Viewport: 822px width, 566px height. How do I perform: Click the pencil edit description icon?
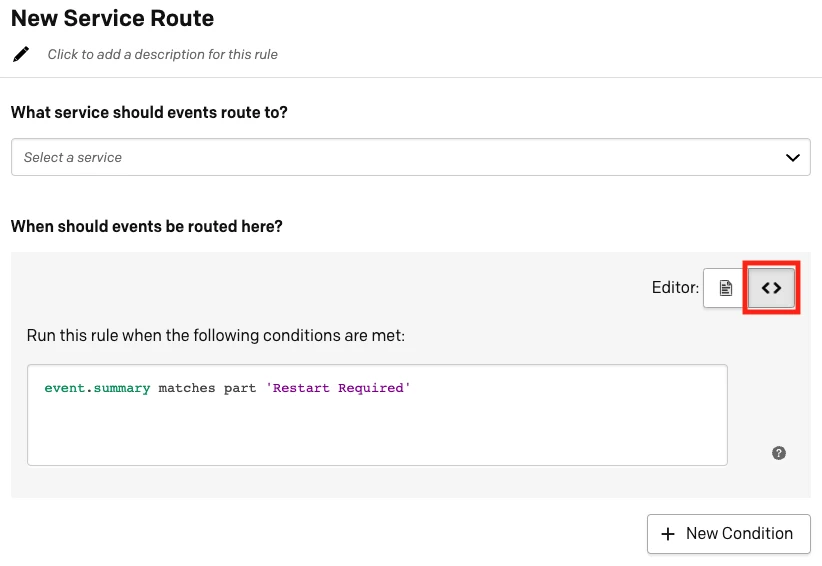pyautogui.click(x=21, y=54)
